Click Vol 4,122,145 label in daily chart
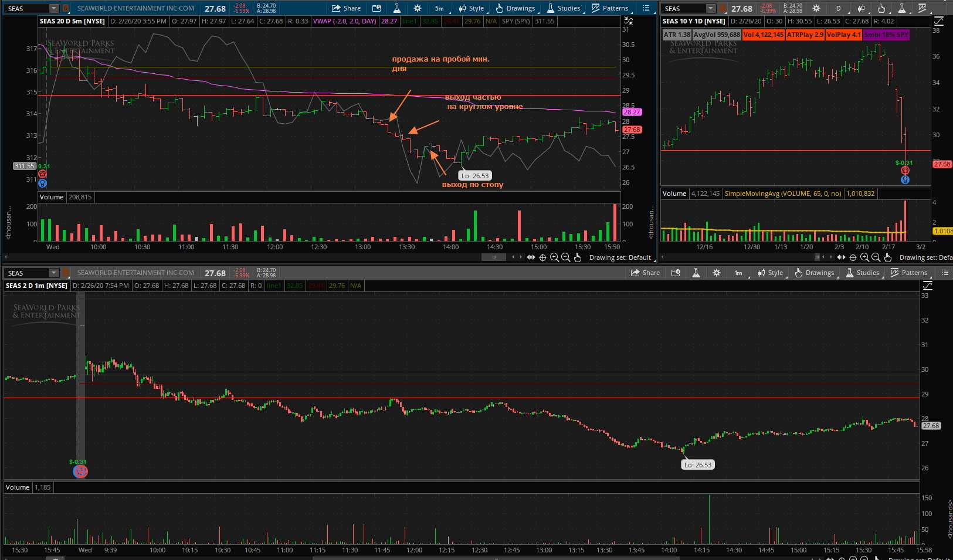953x560 pixels. (x=764, y=35)
